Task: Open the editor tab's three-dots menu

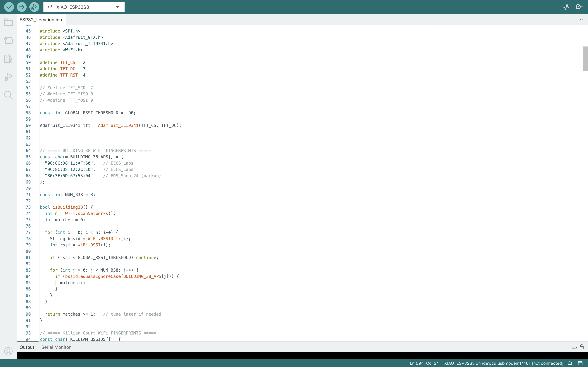Action: coord(582,19)
